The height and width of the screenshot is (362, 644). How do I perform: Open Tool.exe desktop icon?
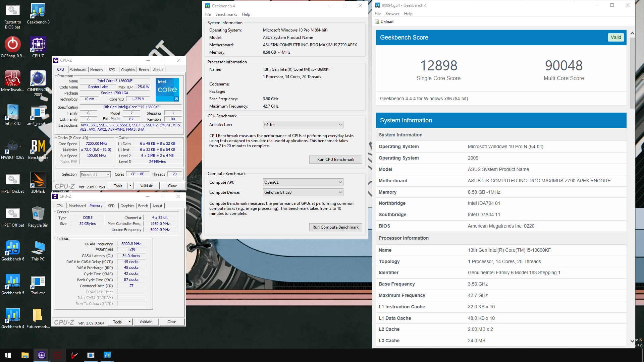[38, 284]
